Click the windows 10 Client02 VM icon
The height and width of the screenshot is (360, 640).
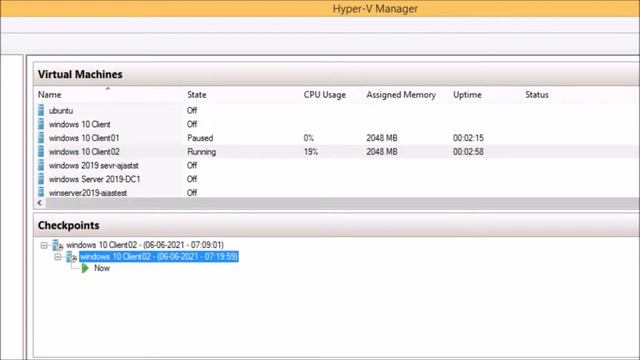coord(41,151)
